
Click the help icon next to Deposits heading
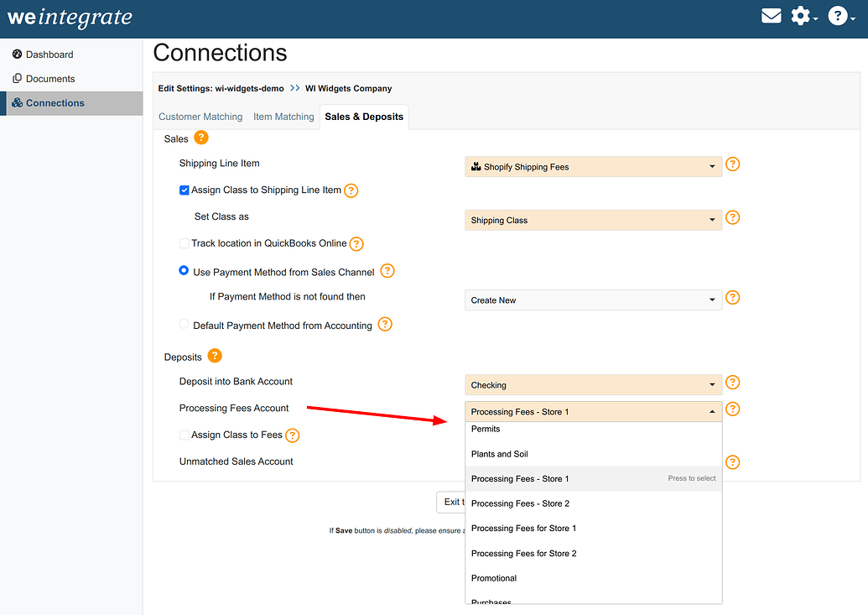click(x=215, y=356)
